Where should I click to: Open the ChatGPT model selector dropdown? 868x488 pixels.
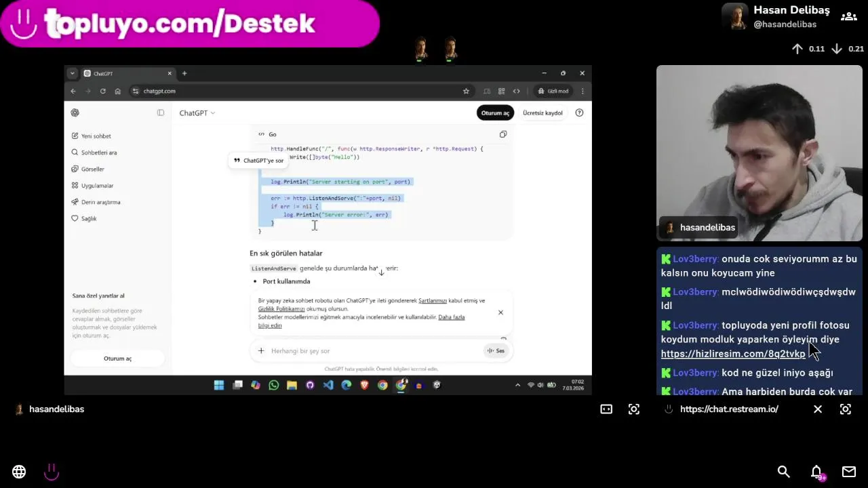197,113
